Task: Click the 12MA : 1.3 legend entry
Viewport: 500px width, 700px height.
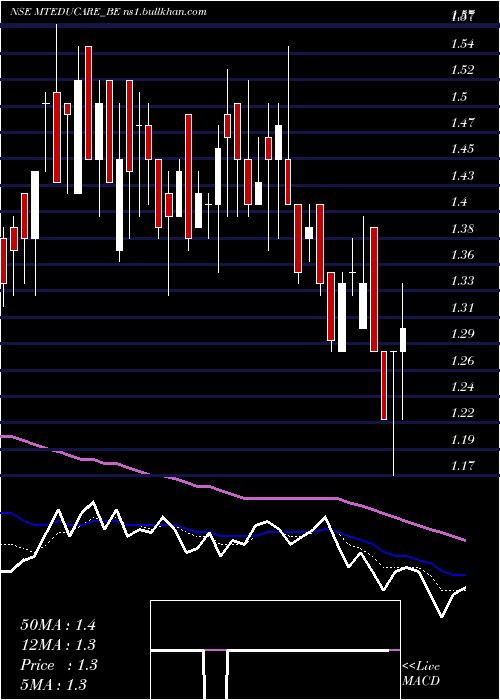Action: (58, 645)
